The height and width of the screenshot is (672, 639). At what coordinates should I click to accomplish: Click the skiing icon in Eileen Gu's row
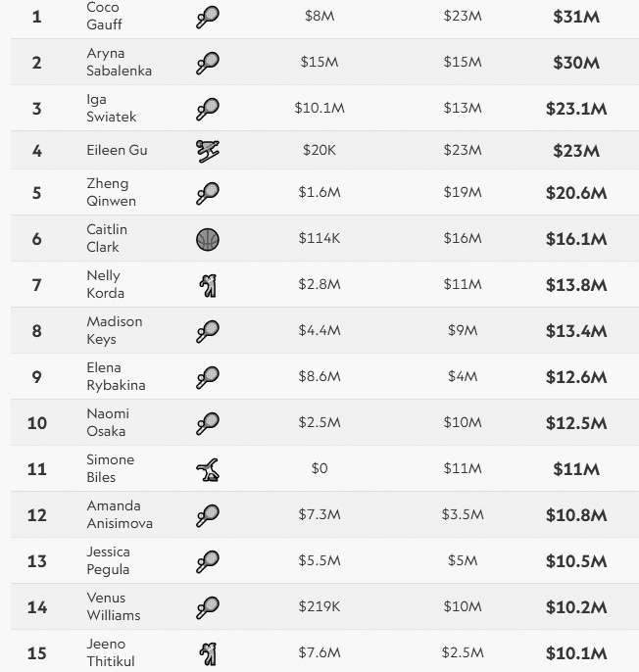pos(207,151)
